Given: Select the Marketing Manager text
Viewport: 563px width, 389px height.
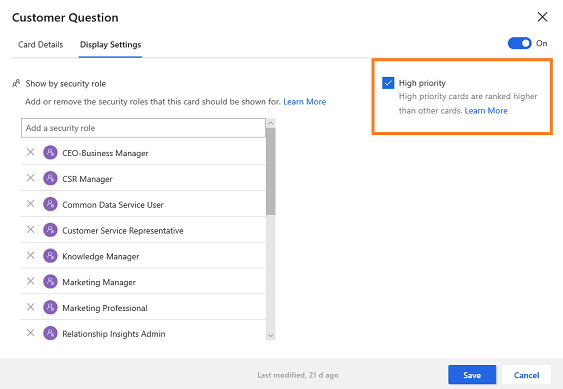Looking at the screenshot, I should (99, 283).
